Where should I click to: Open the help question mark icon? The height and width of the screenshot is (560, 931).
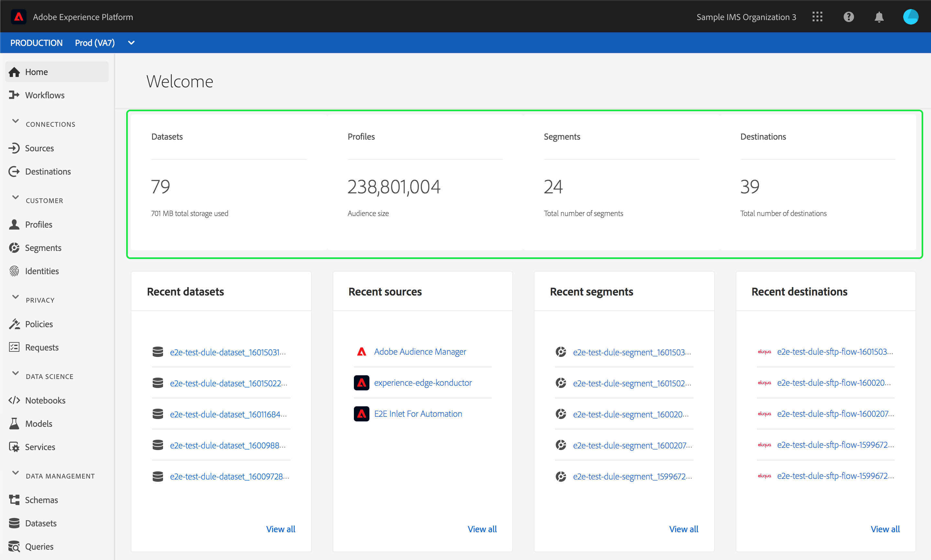848,17
